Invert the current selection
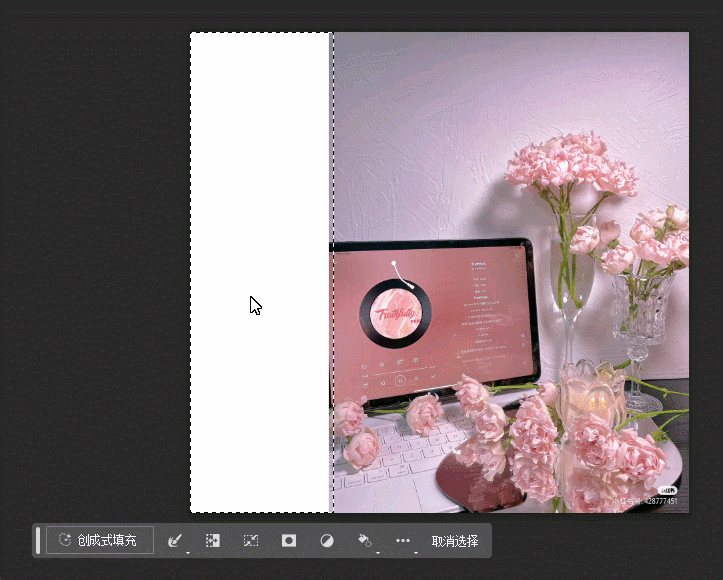The image size is (723, 580). click(x=212, y=540)
